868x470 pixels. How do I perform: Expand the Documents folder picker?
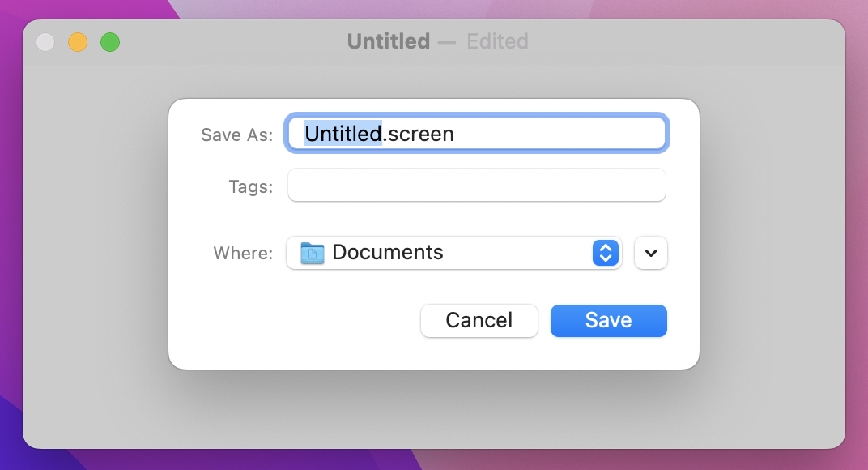coord(453,253)
